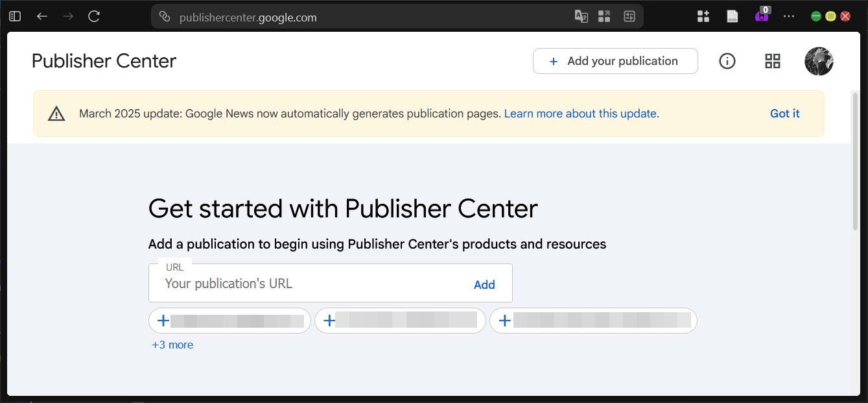The height and width of the screenshot is (403, 868).
Task: Click the purple extension icon showing zero badge
Action: [762, 17]
